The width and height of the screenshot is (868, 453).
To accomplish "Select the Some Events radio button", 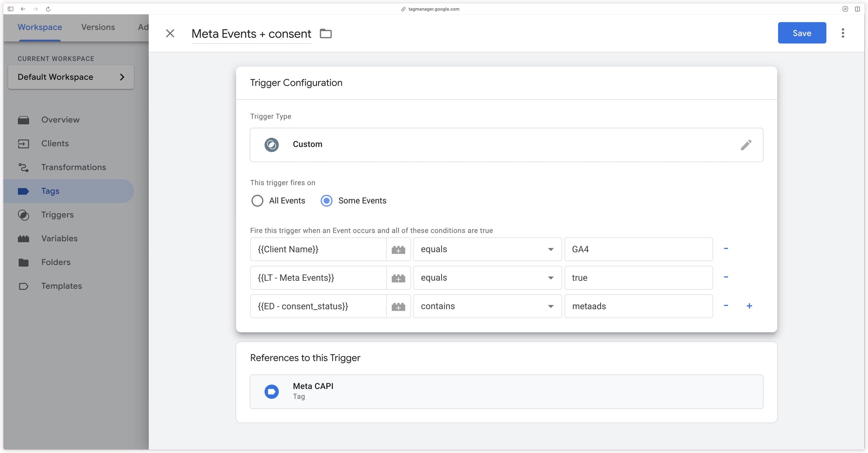I will [x=327, y=201].
